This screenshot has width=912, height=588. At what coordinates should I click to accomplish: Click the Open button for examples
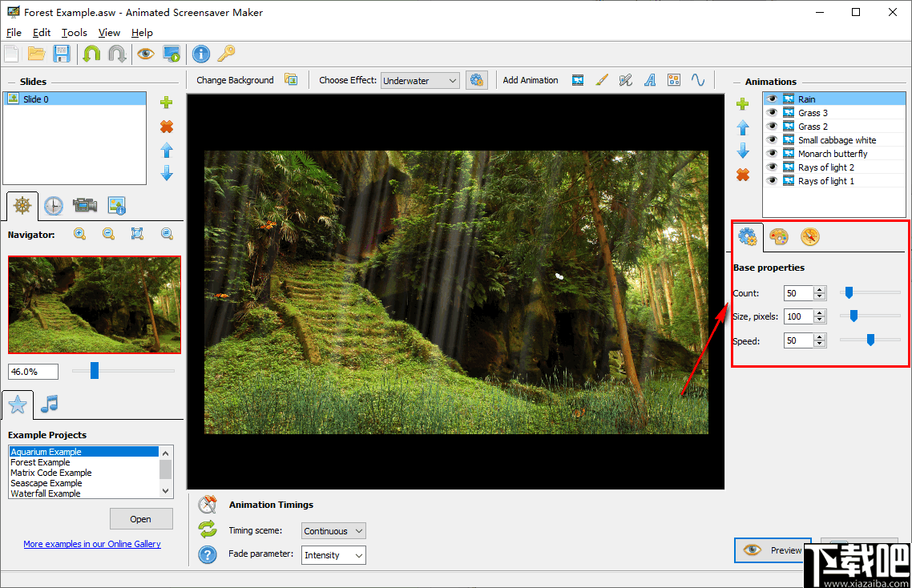[x=141, y=519]
